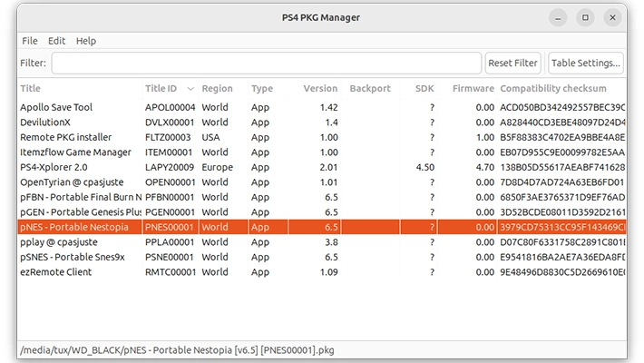Sort by the Type column header

[x=262, y=88]
